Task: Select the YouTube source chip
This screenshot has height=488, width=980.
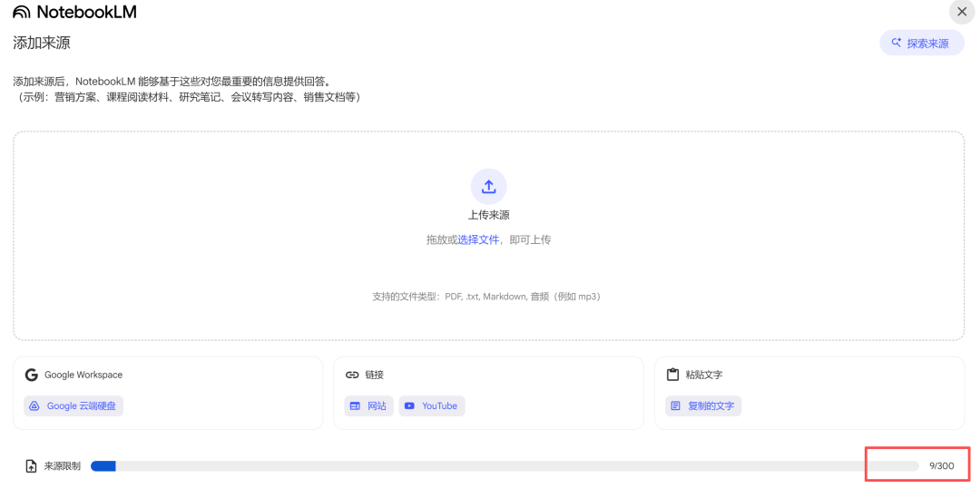Action: point(432,406)
